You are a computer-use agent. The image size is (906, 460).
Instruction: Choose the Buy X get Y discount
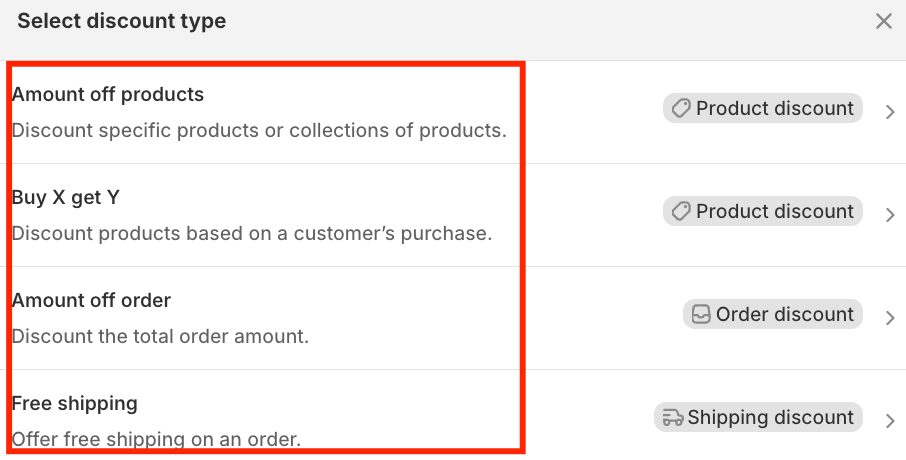(66, 198)
